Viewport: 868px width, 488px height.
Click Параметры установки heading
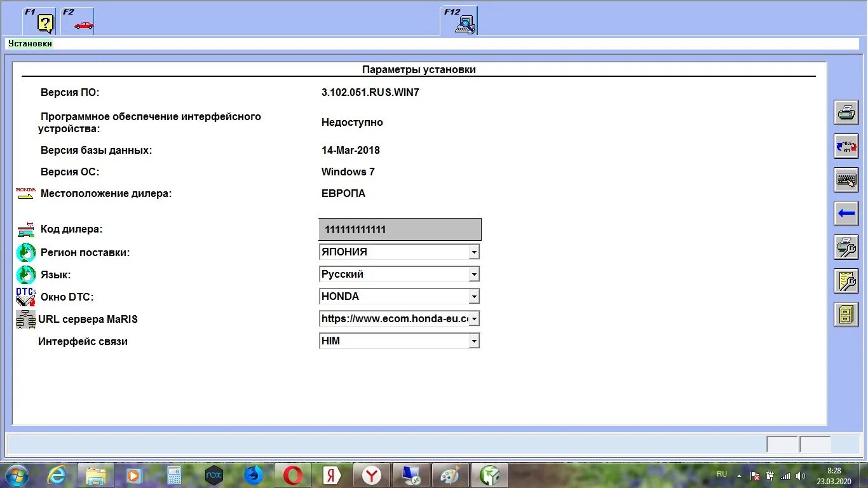(x=419, y=70)
